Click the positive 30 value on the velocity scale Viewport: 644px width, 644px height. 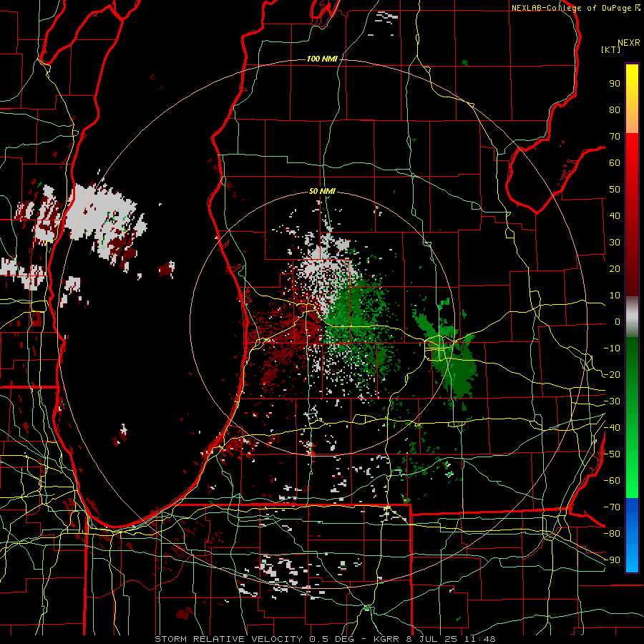[615, 243]
